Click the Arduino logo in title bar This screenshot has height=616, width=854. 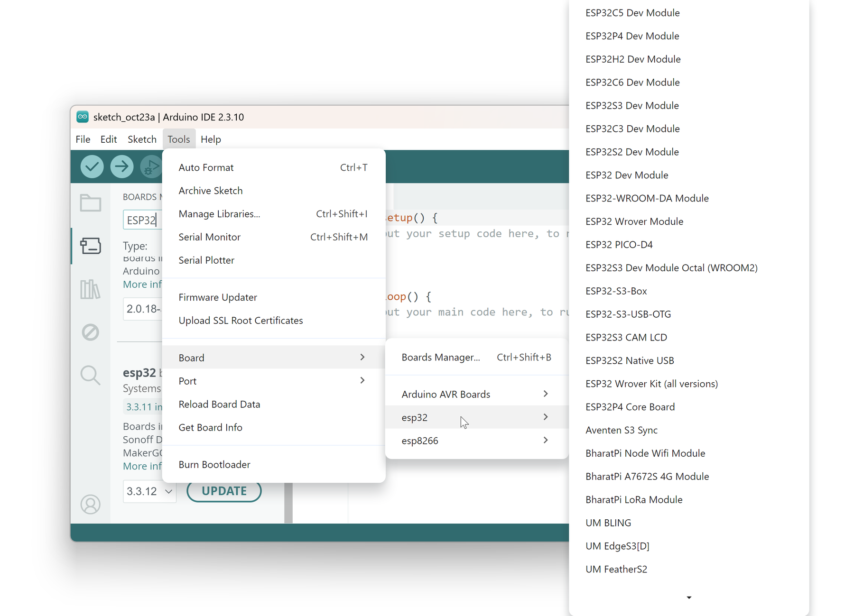click(x=83, y=117)
